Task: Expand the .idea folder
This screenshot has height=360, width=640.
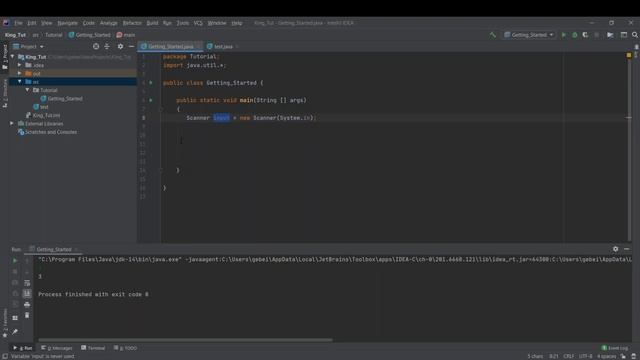Action: click(20, 65)
